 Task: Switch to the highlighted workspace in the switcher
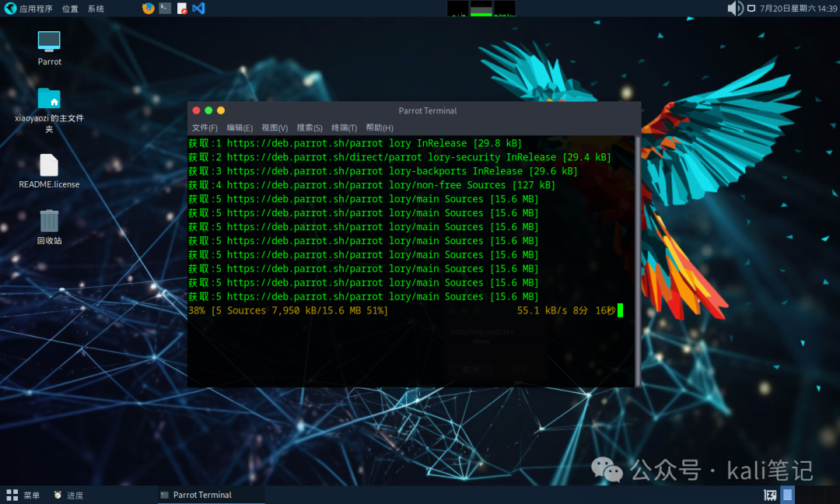pyautogui.click(x=787, y=495)
